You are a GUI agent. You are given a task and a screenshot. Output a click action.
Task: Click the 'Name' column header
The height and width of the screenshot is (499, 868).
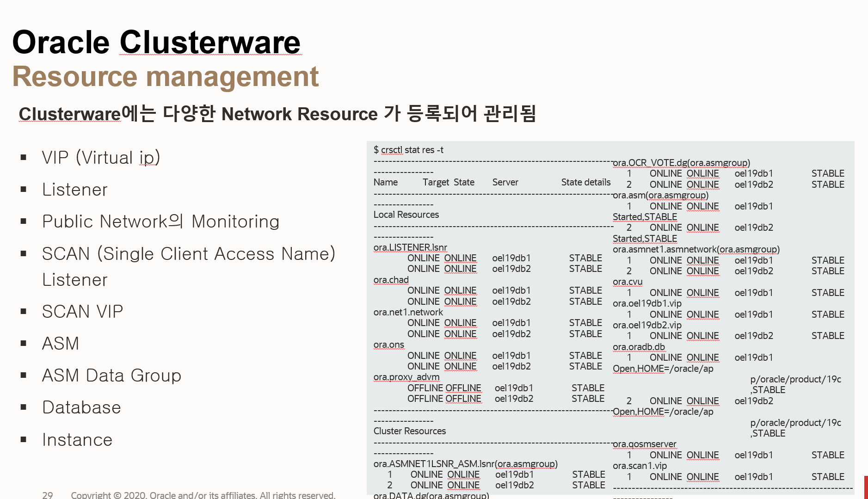click(386, 182)
